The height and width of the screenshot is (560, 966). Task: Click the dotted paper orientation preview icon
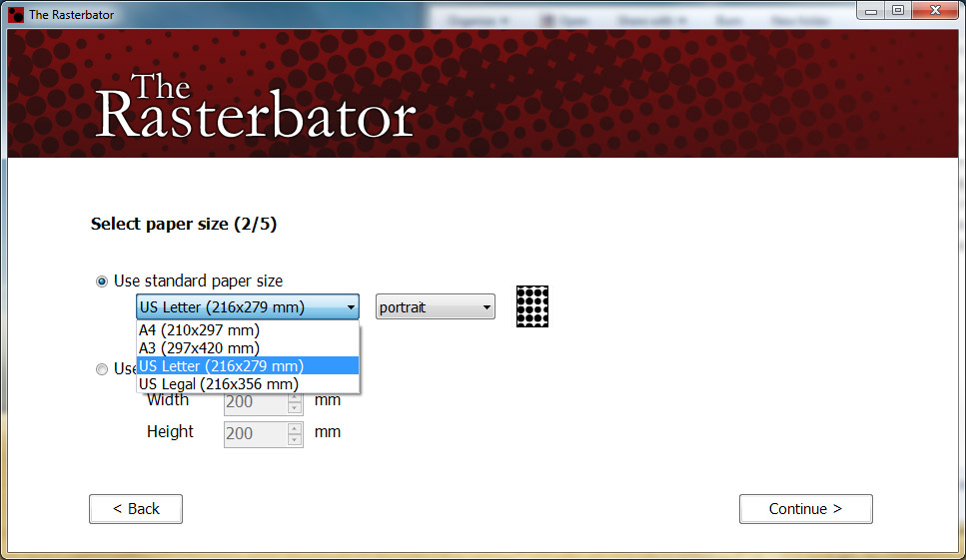(x=532, y=306)
